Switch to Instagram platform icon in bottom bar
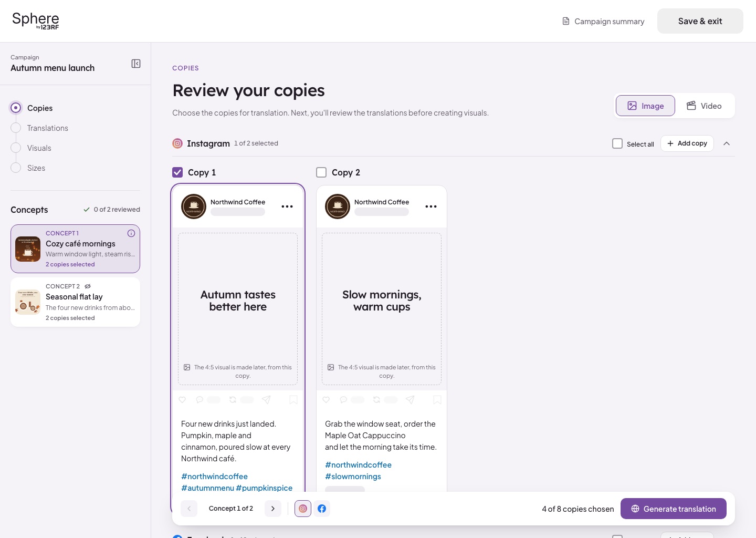 pyautogui.click(x=303, y=509)
